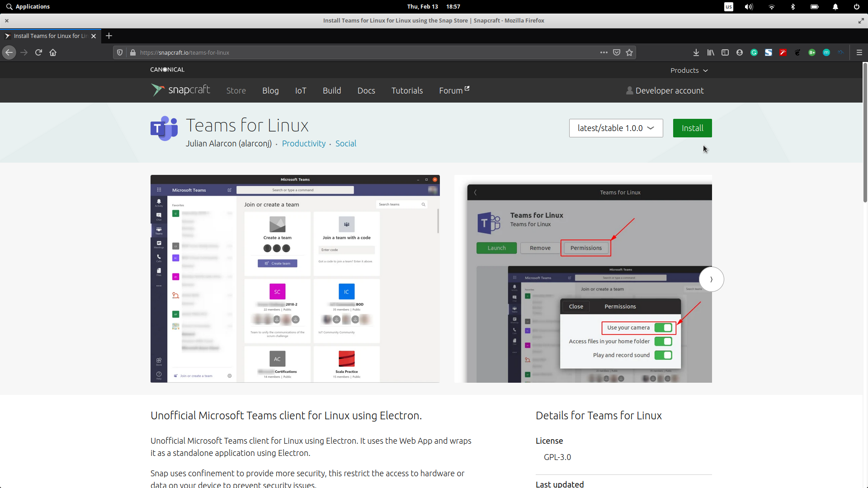Open the Blog page
This screenshot has width=868, height=488.
[x=270, y=90]
